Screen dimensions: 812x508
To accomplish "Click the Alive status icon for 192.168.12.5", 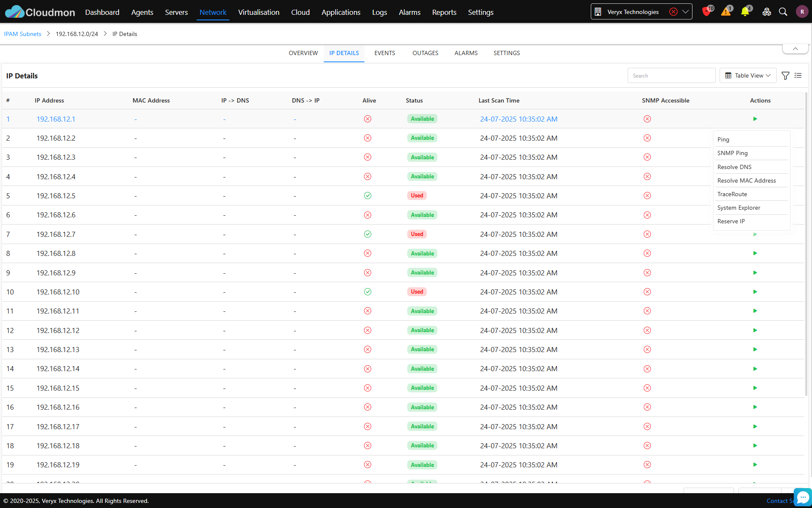I will [367, 196].
